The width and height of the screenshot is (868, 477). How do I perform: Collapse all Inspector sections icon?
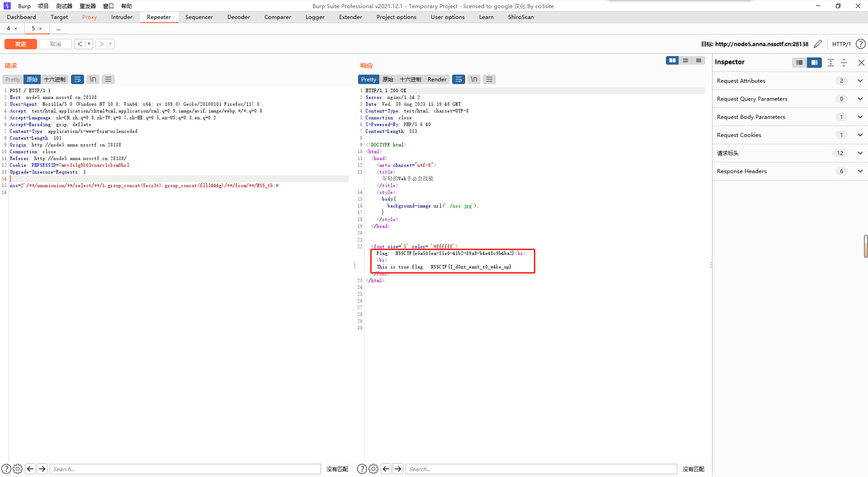[844, 62]
